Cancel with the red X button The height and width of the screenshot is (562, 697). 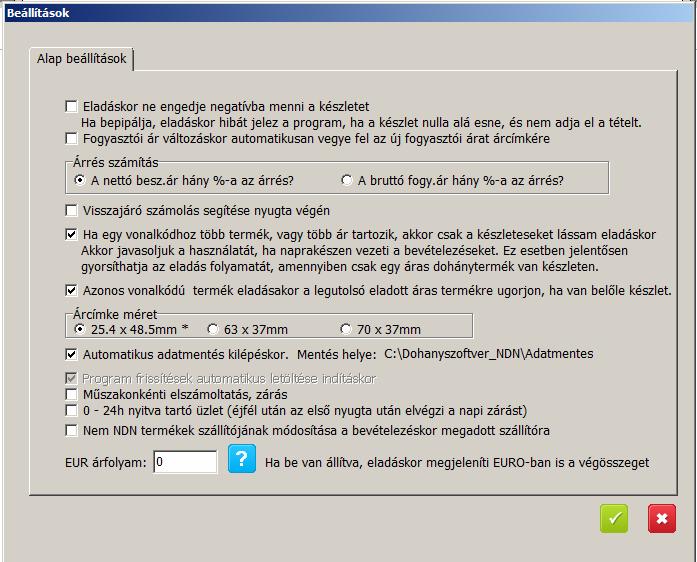[x=662, y=518]
